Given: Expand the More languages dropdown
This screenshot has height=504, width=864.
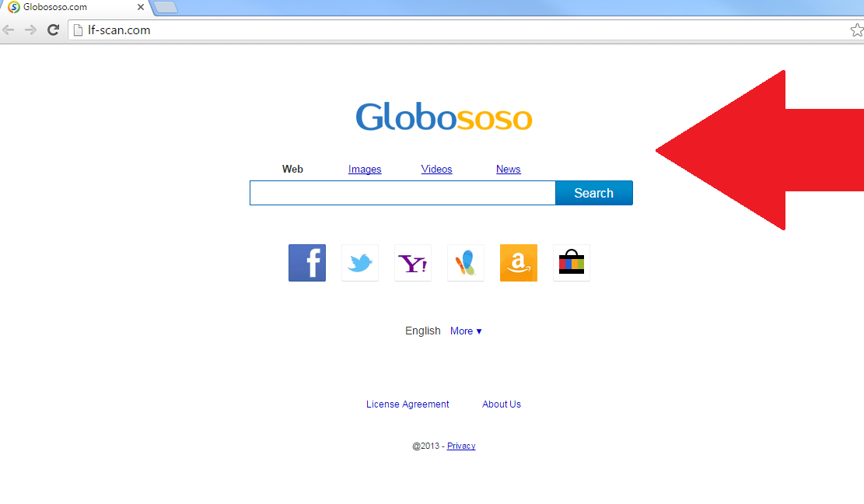Looking at the screenshot, I should tap(466, 331).
